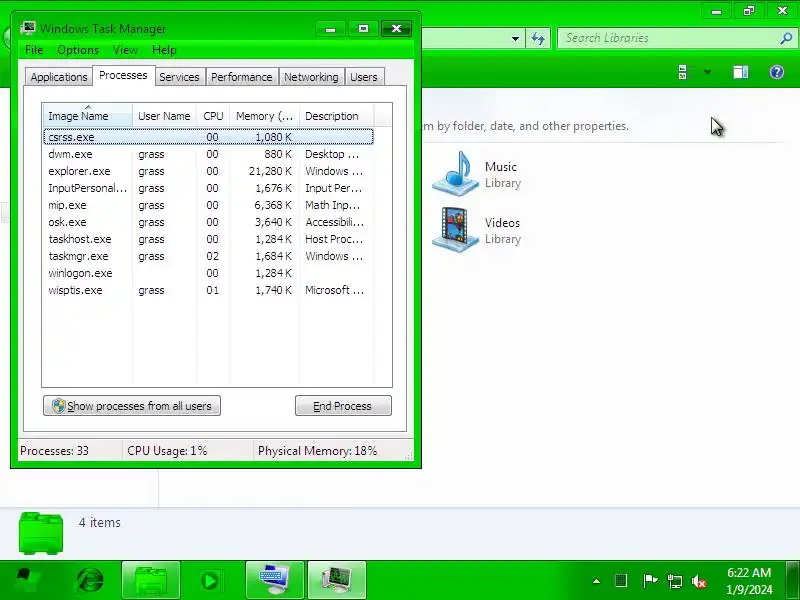The width and height of the screenshot is (800, 600).
Task: Select the csrss.exe process row
Action: point(209,137)
